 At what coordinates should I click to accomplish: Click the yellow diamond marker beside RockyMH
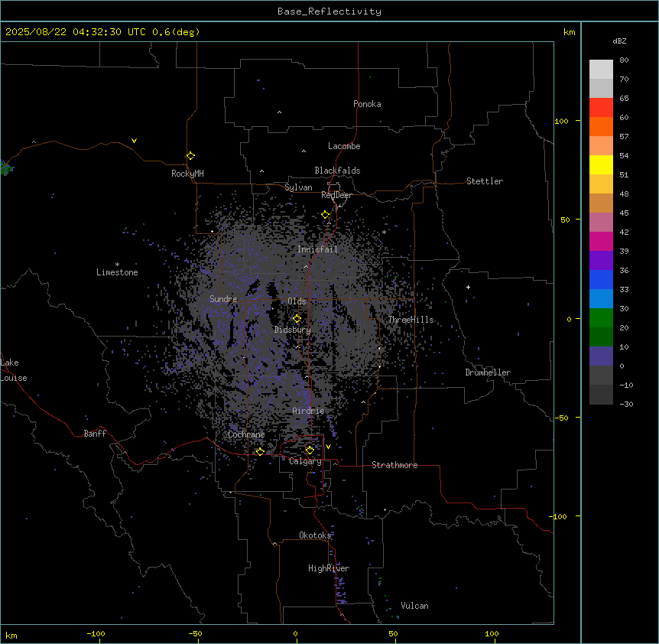coord(191,156)
